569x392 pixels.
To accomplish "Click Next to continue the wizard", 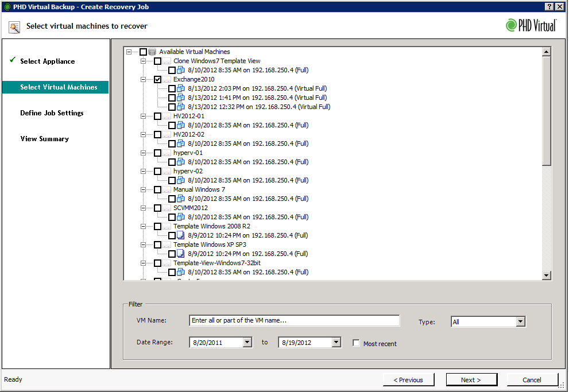I will pyautogui.click(x=471, y=380).
